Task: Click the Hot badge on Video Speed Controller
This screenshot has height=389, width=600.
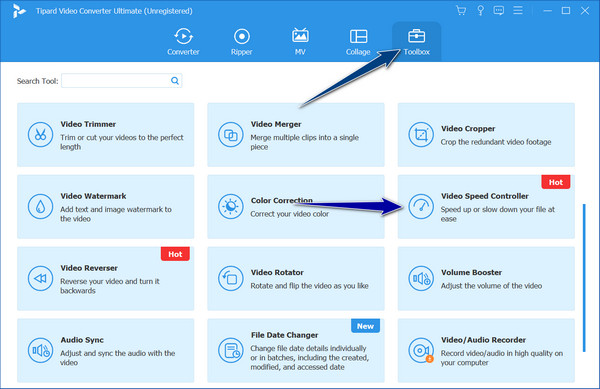Action: pyautogui.click(x=556, y=182)
